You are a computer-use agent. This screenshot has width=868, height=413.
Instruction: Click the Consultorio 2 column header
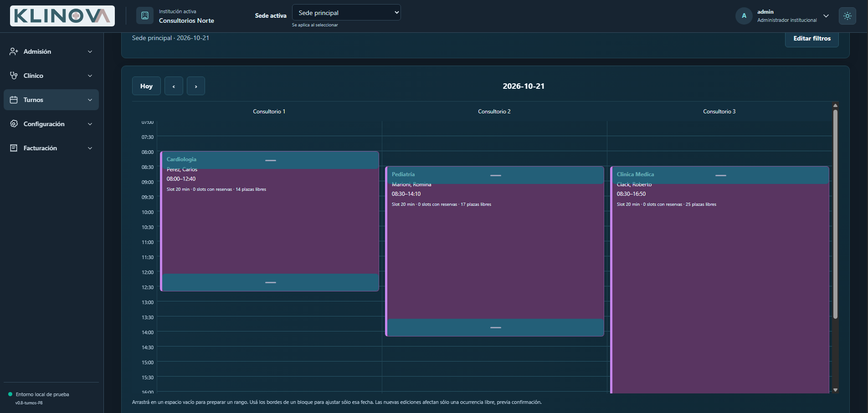[x=494, y=112]
